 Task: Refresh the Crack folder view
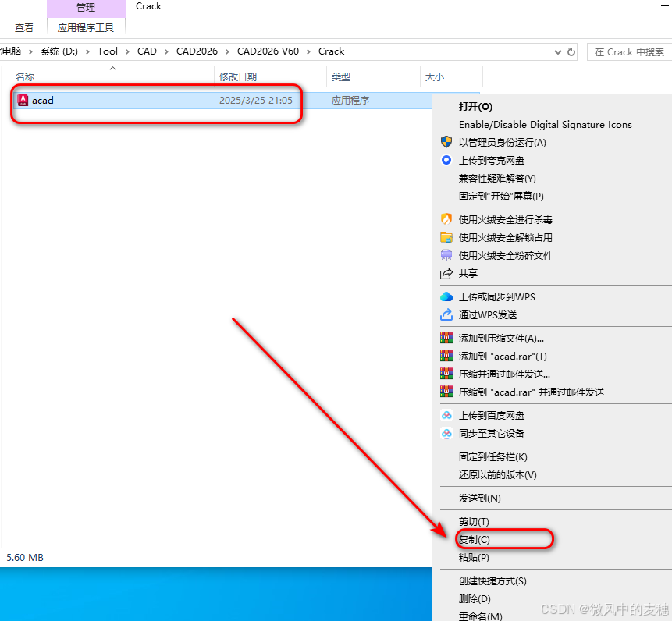(571, 51)
